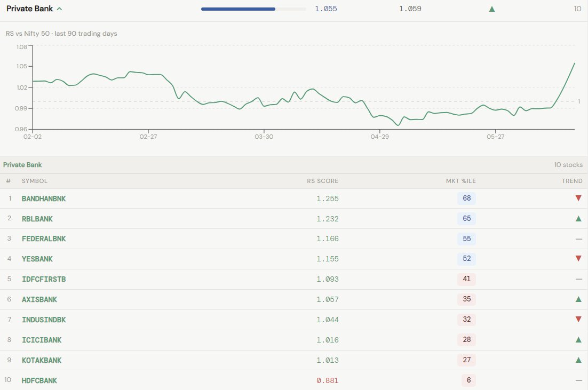Click the Private Bank table group label

coord(22,165)
